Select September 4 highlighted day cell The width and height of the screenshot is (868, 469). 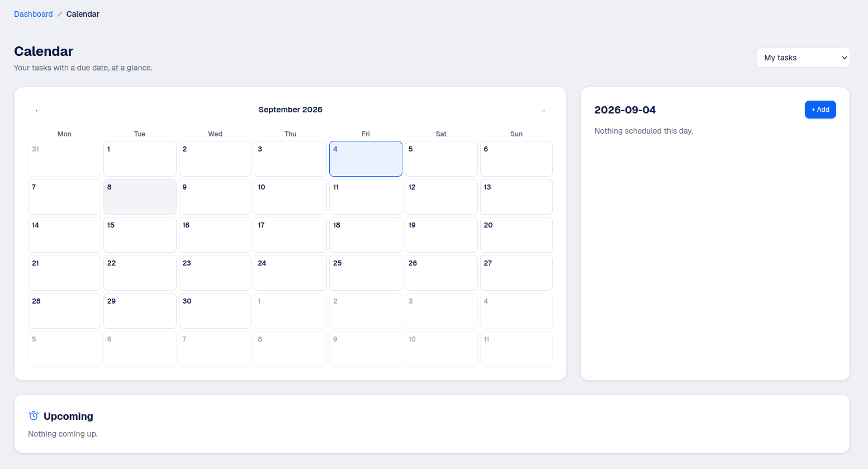pos(366,159)
